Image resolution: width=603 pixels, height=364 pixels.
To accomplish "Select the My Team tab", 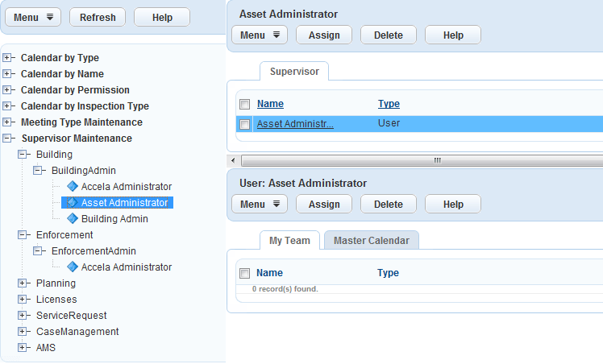I will pyautogui.click(x=289, y=240).
